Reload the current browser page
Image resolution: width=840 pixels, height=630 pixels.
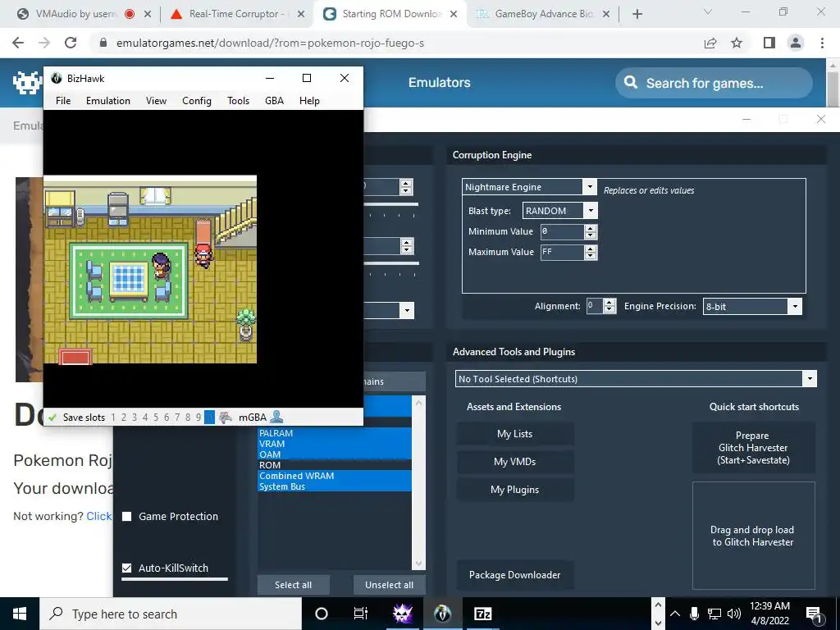pos(71,43)
